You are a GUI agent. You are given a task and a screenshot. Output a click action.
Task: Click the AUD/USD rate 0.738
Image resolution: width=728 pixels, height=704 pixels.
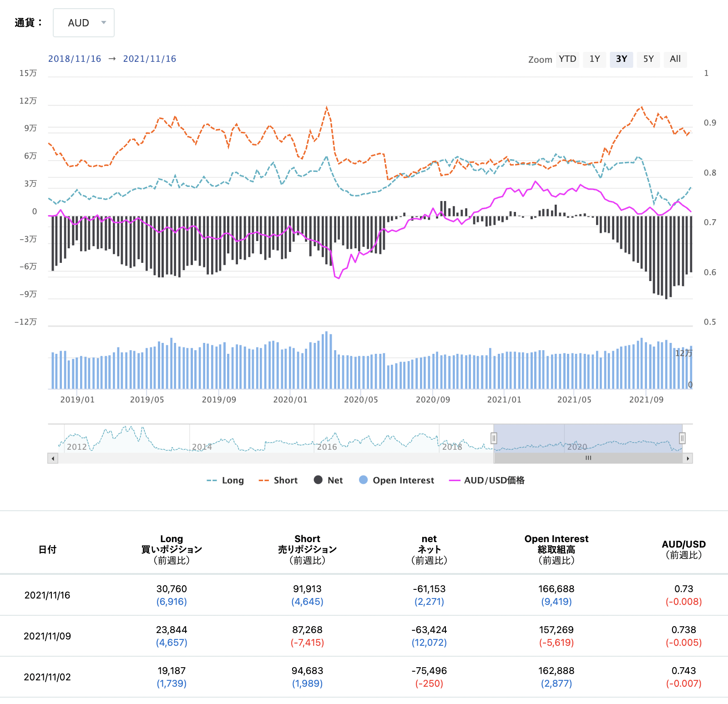(x=684, y=630)
